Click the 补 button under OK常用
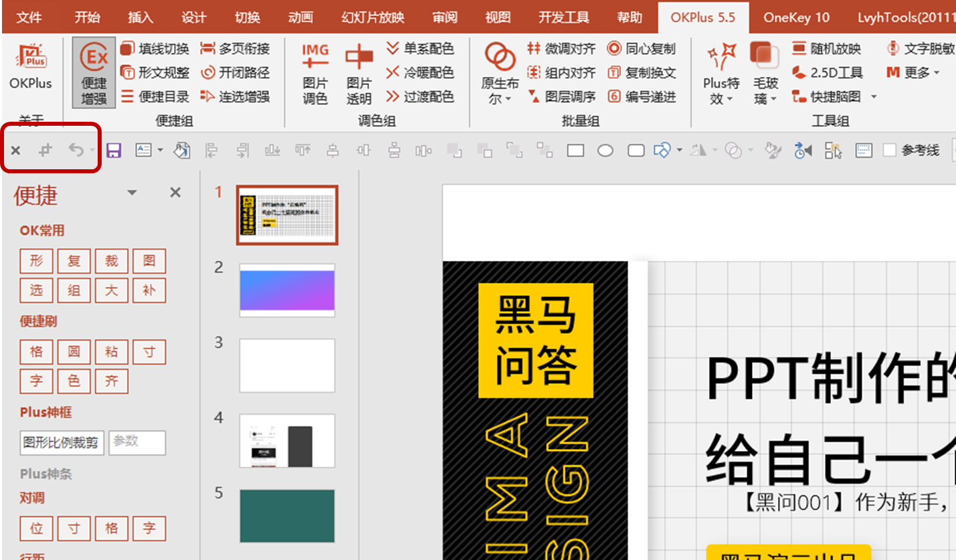The image size is (956, 560). pos(149,290)
